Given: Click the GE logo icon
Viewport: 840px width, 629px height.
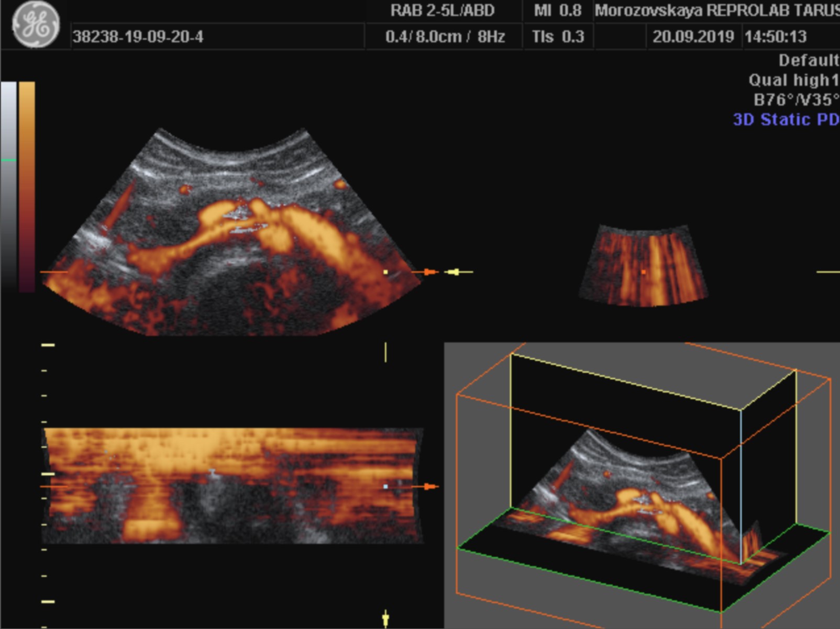Looking at the screenshot, I should coord(36,25).
